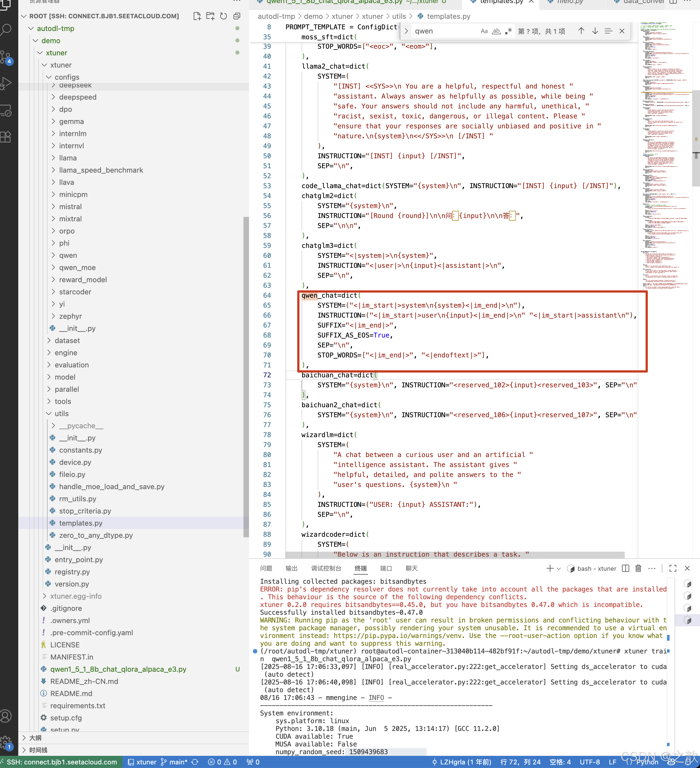Click line and column indicator 行 72, 列 24
700x768 pixels.
coord(520,762)
